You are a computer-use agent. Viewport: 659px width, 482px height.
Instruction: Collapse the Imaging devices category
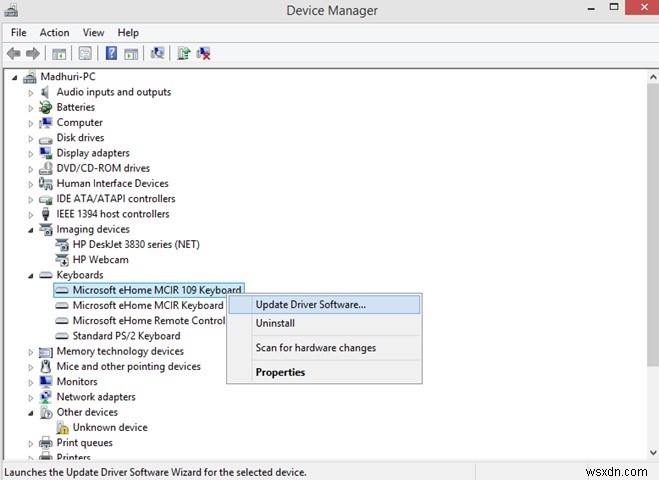pyautogui.click(x=31, y=230)
